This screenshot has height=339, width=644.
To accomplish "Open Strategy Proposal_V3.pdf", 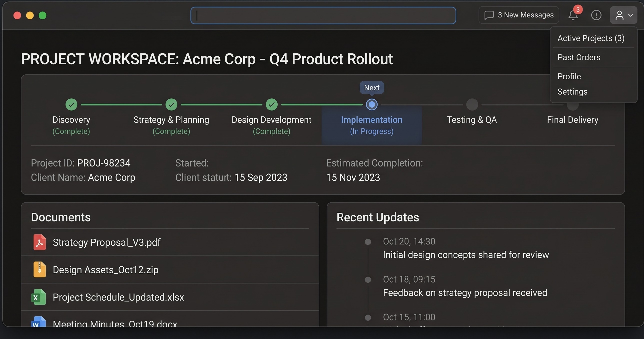I will (107, 242).
